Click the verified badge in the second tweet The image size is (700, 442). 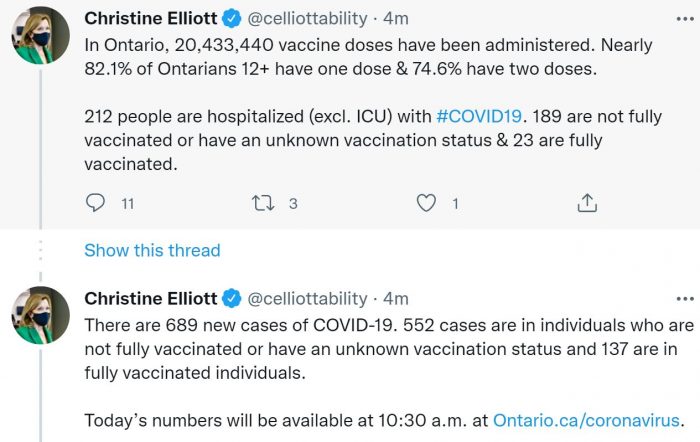point(231,298)
